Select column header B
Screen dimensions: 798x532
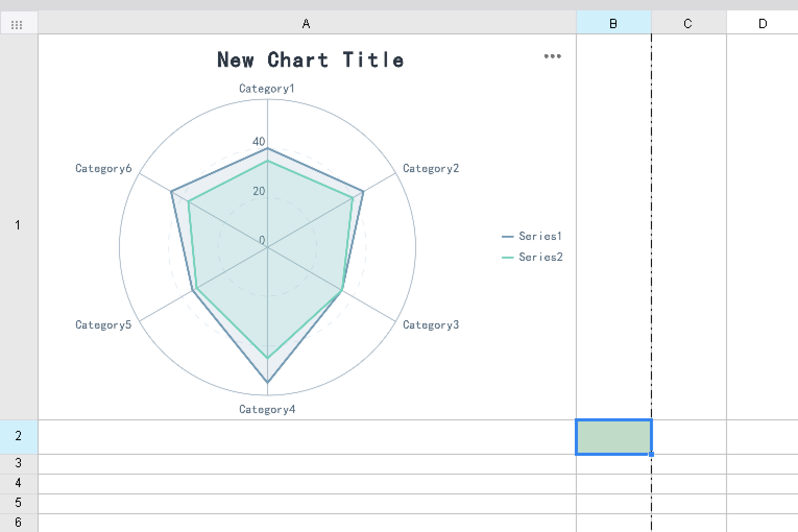(x=613, y=23)
